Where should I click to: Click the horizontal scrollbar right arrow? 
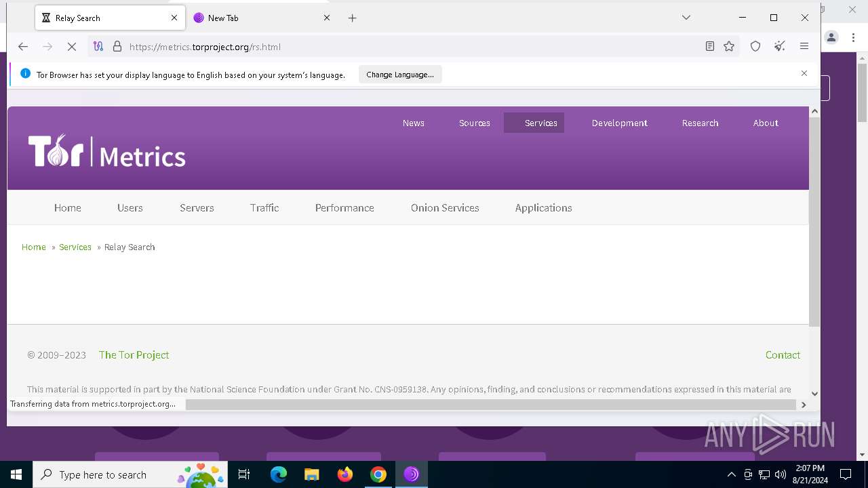(x=804, y=405)
